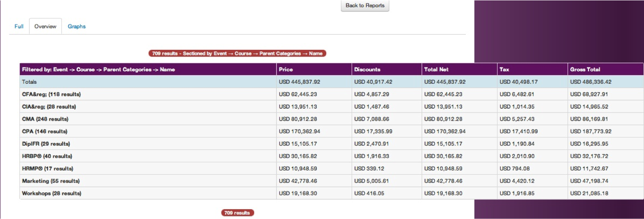
Task: Expand the CPA (146 results) row
Action: pyautogui.click(x=45, y=132)
